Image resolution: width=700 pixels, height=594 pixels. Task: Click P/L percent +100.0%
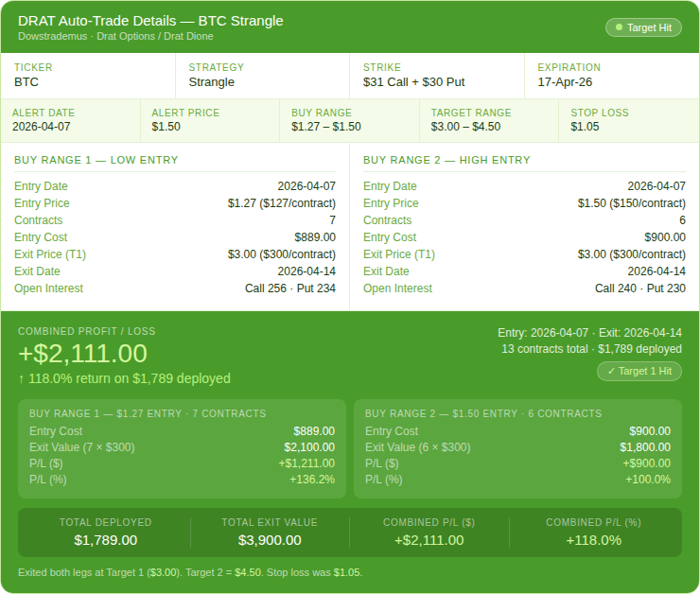click(x=648, y=480)
